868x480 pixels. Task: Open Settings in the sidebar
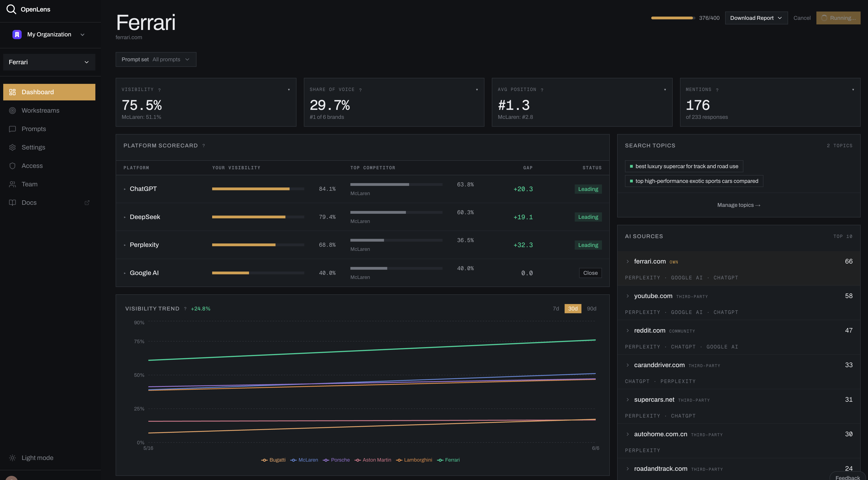coord(49,147)
